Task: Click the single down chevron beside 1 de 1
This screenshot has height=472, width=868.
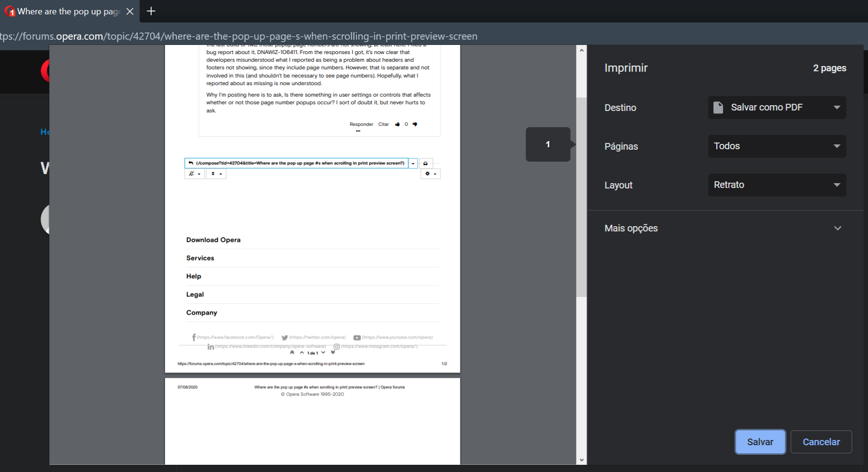Action: tap(323, 353)
